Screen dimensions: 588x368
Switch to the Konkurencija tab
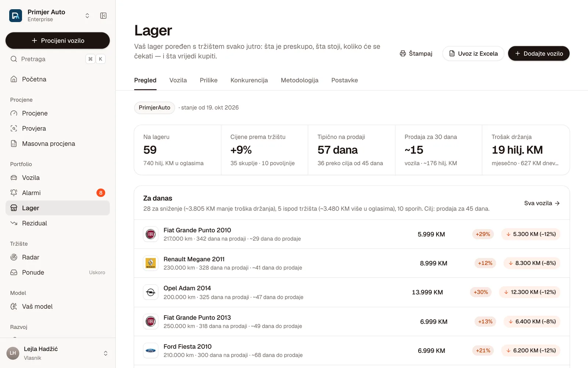point(249,80)
